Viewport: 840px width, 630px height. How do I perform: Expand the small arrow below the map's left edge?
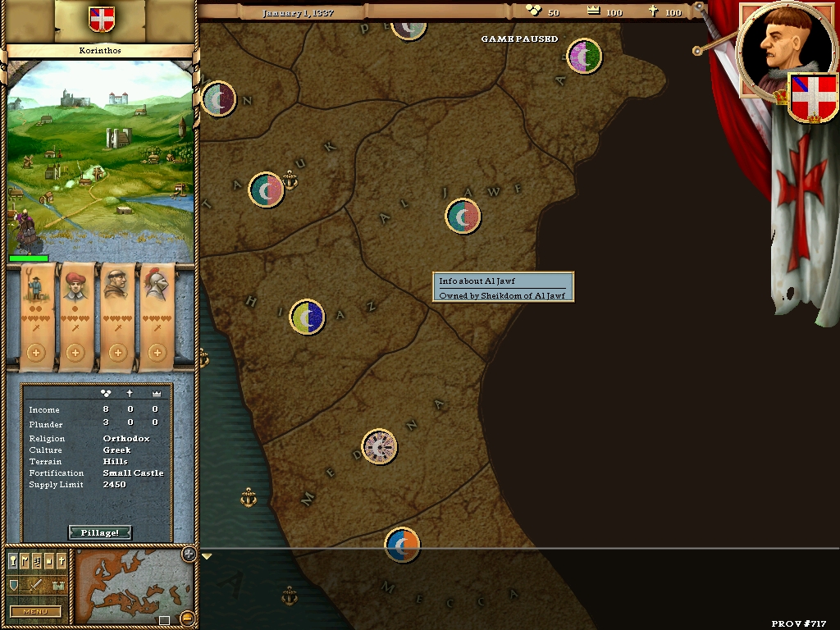pos(208,555)
